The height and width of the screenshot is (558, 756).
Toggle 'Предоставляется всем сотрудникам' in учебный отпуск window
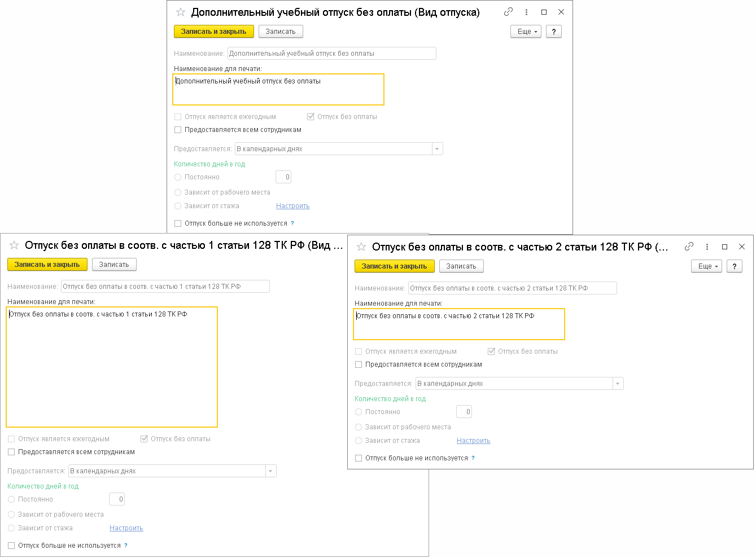(x=178, y=130)
